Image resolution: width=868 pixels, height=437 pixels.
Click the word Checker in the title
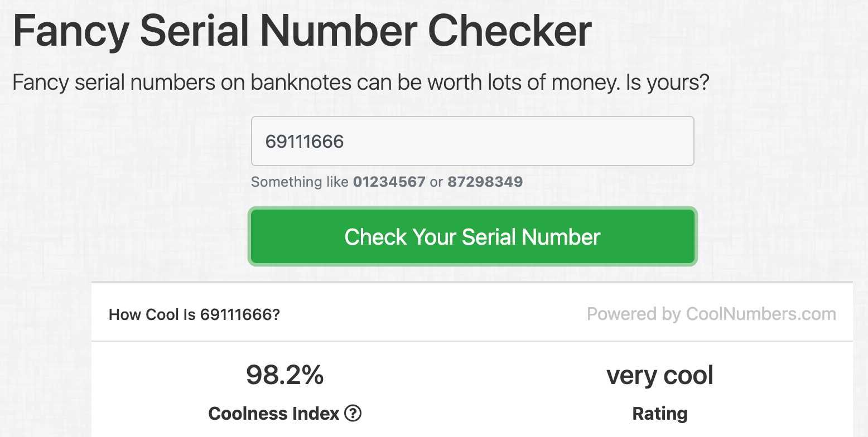(x=509, y=31)
